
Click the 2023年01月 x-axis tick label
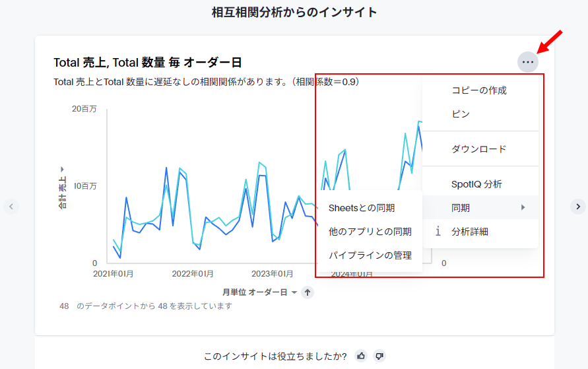(272, 274)
